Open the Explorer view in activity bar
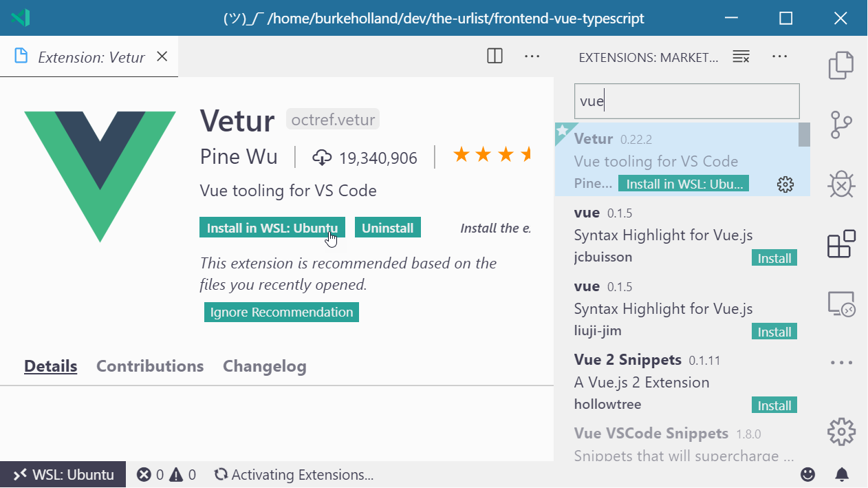The image size is (868, 488). click(x=840, y=65)
